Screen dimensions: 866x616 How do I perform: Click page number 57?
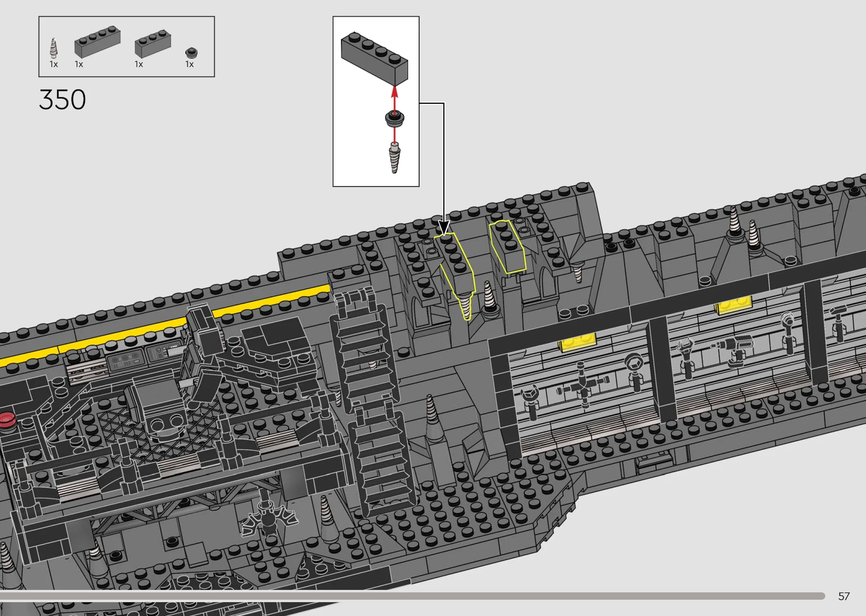click(x=844, y=596)
